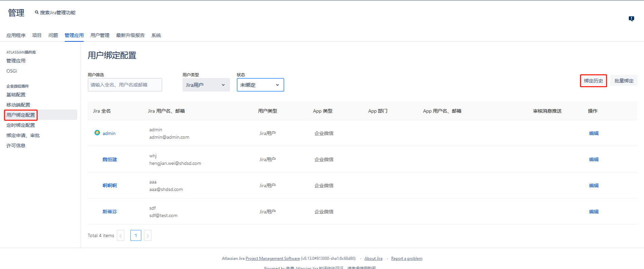Focus the 用户筛选 search input field
This screenshot has height=269, width=644.
point(125,85)
